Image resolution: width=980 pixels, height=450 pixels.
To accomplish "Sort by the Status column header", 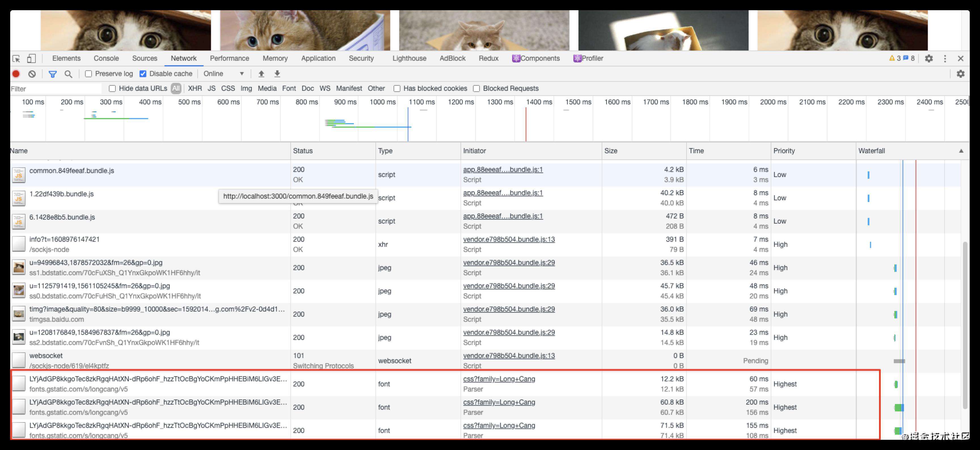I will pyautogui.click(x=333, y=151).
